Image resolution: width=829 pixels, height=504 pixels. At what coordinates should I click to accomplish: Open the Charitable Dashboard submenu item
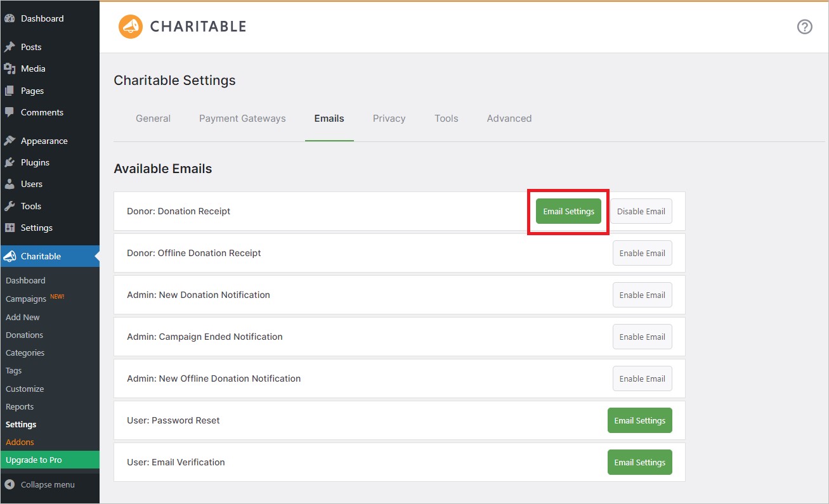click(x=25, y=280)
